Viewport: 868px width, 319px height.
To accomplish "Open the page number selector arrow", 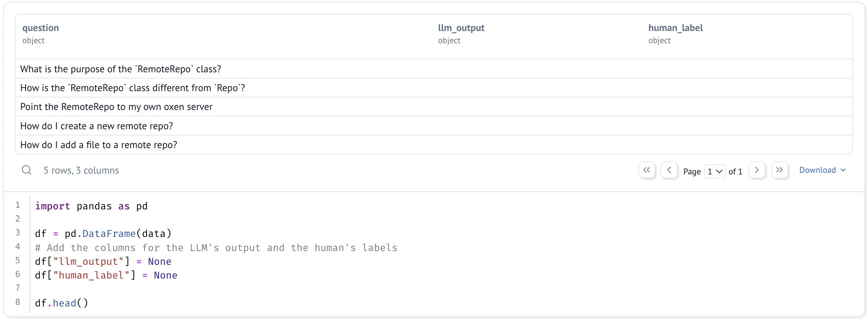I will tap(720, 171).
